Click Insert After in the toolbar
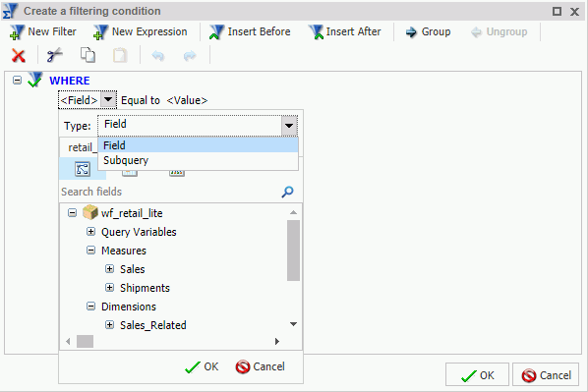This screenshot has width=588, height=392. [x=345, y=31]
